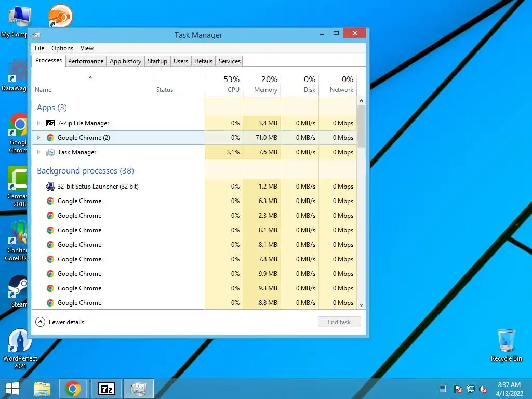Collapse view with Fewer details arrow icon
Screen dimensions: 532x399
(40, 322)
